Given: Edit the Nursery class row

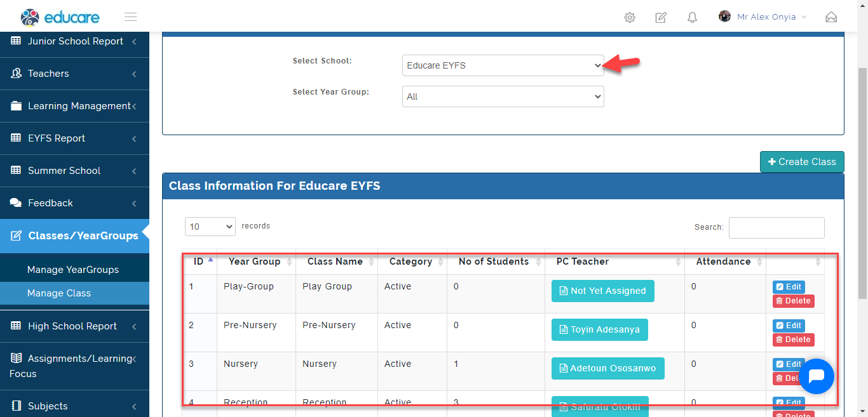Looking at the screenshot, I should click(789, 364).
